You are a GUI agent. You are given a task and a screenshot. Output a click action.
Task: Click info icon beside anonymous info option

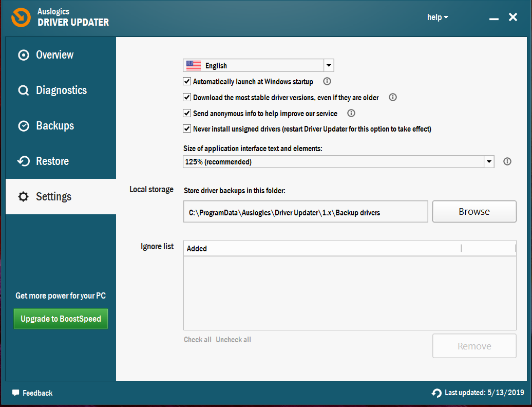(x=351, y=113)
